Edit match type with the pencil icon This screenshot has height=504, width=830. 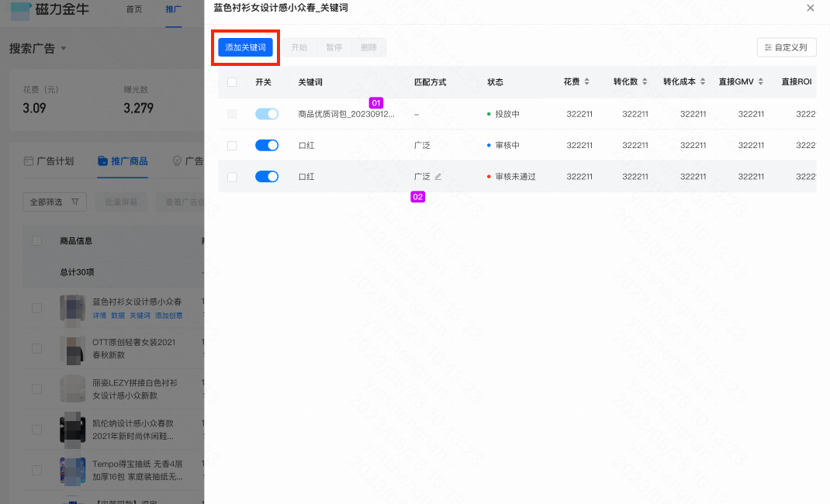pos(437,177)
